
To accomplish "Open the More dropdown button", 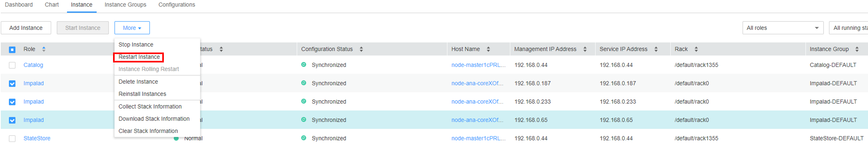I will pyautogui.click(x=132, y=28).
